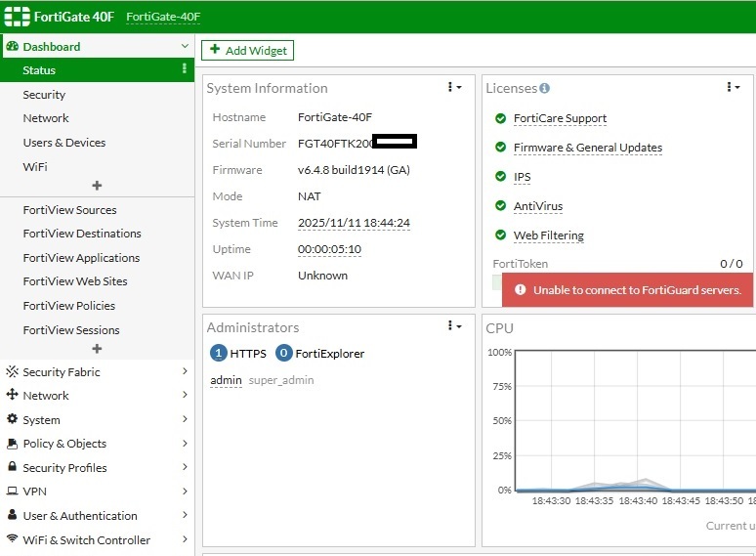The width and height of the screenshot is (756, 556).
Task: Click the Add Widget button
Action: point(247,50)
